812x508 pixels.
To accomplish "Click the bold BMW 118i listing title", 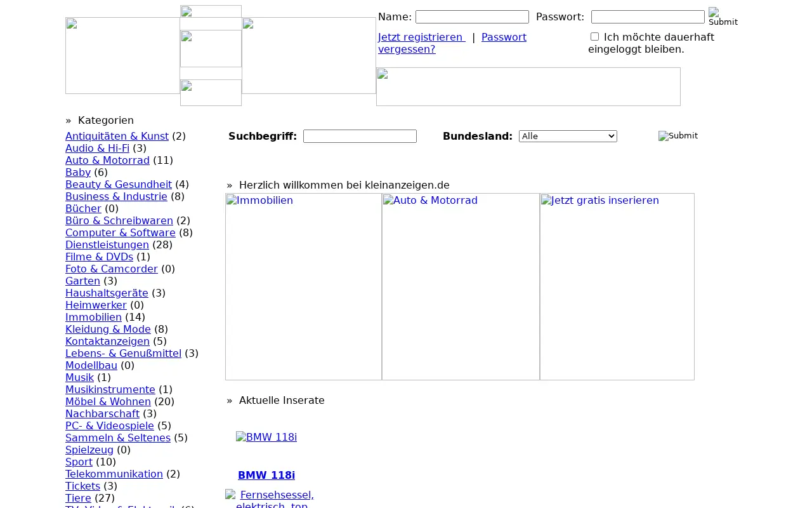I will point(266,475).
